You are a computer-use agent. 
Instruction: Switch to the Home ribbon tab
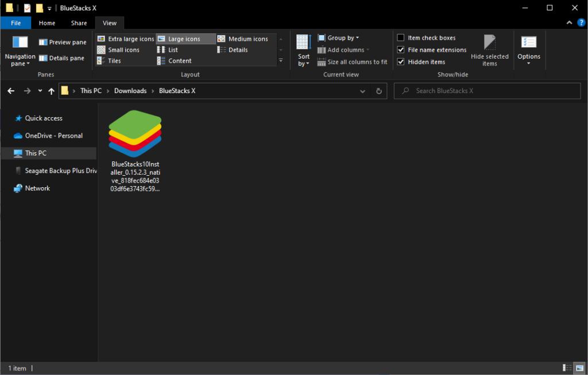tap(47, 23)
